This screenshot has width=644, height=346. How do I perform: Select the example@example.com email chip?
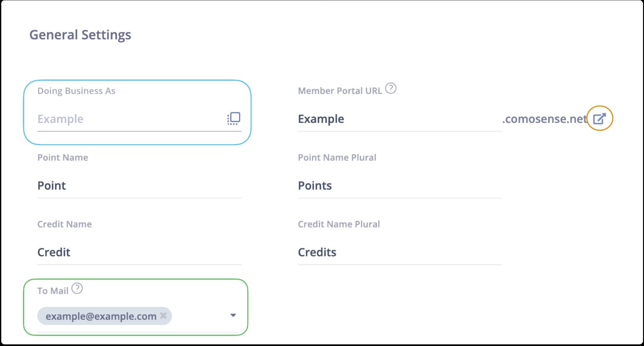104,316
